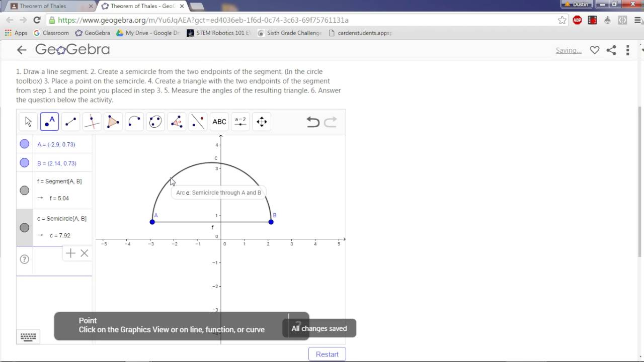Click point B on the graph

pyautogui.click(x=271, y=222)
